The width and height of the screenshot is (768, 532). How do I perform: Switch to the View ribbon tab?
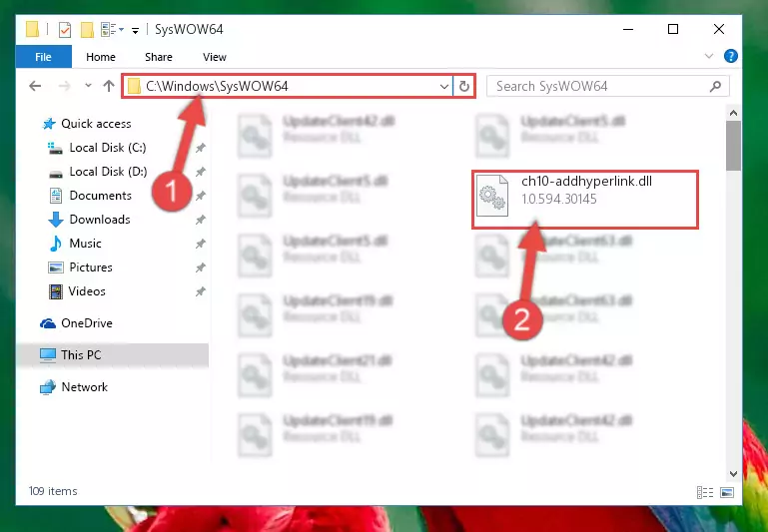(215, 57)
